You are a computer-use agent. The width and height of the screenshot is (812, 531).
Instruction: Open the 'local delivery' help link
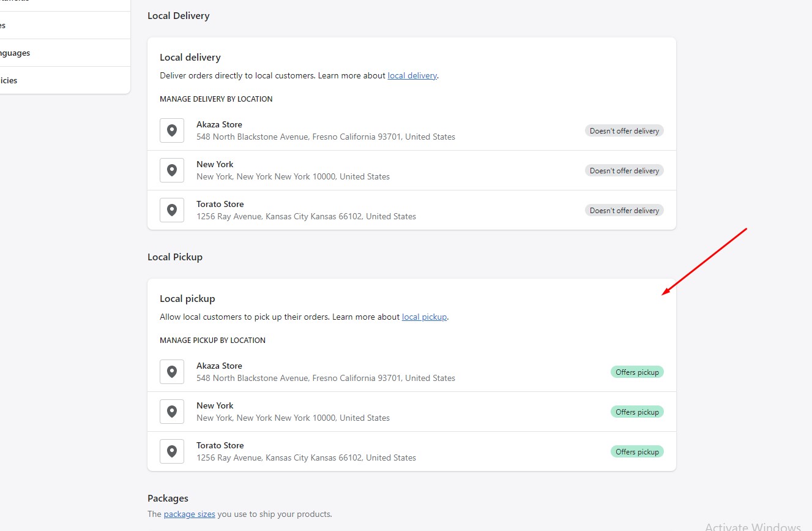[x=412, y=76]
